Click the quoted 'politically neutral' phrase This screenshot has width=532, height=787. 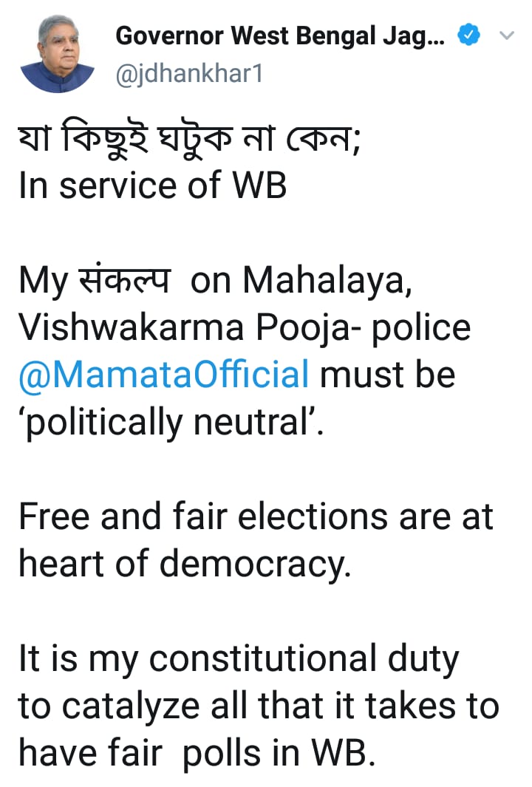point(171,422)
